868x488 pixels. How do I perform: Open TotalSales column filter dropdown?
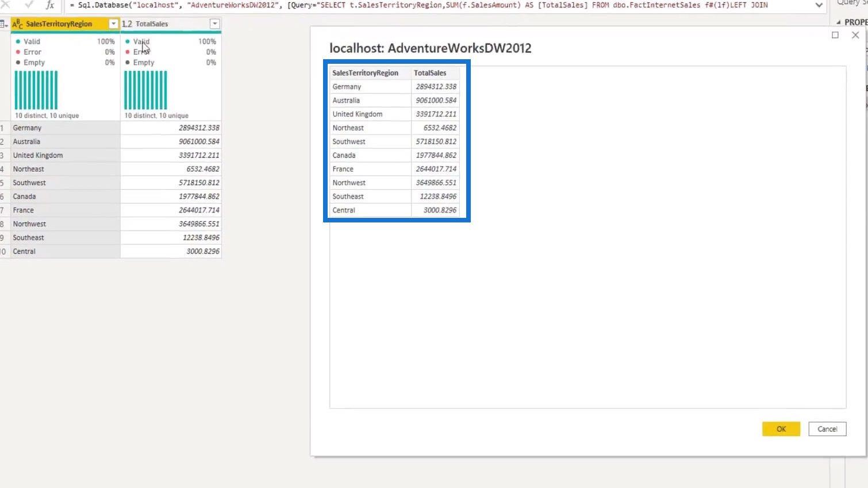214,24
